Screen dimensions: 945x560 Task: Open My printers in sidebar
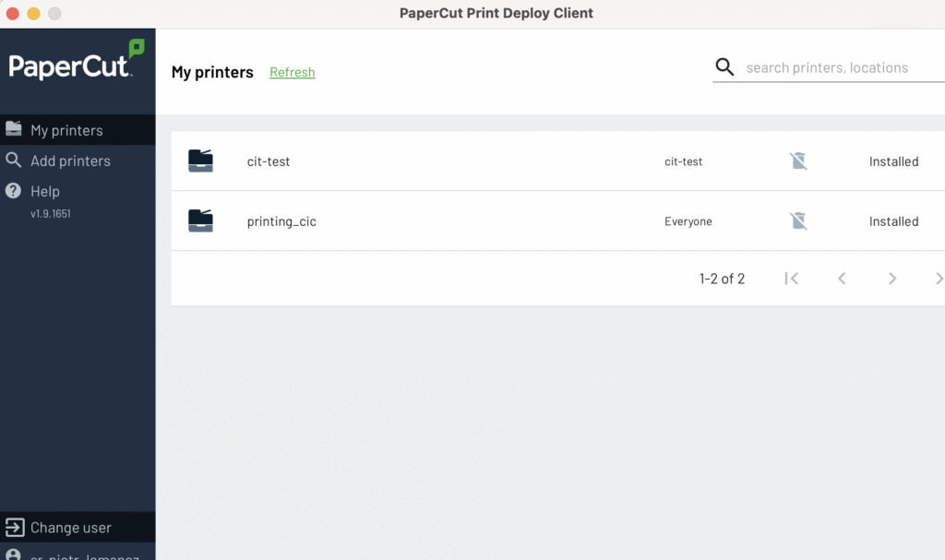(66, 130)
